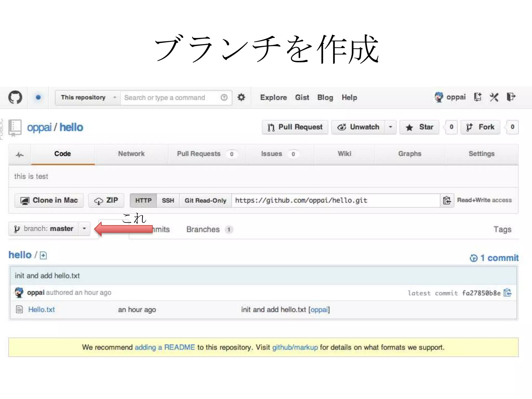
Task: Follow the github/markup link
Action: (295, 347)
